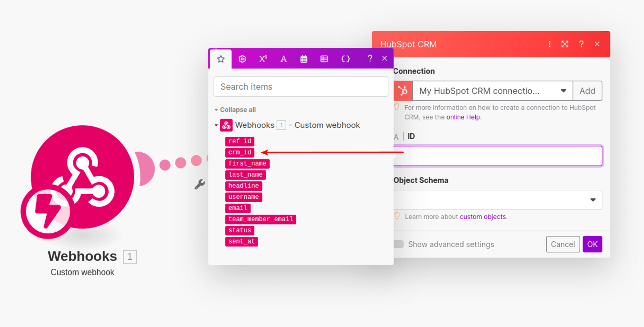Open the custom variables braces tab
The width and height of the screenshot is (644, 327).
click(345, 59)
